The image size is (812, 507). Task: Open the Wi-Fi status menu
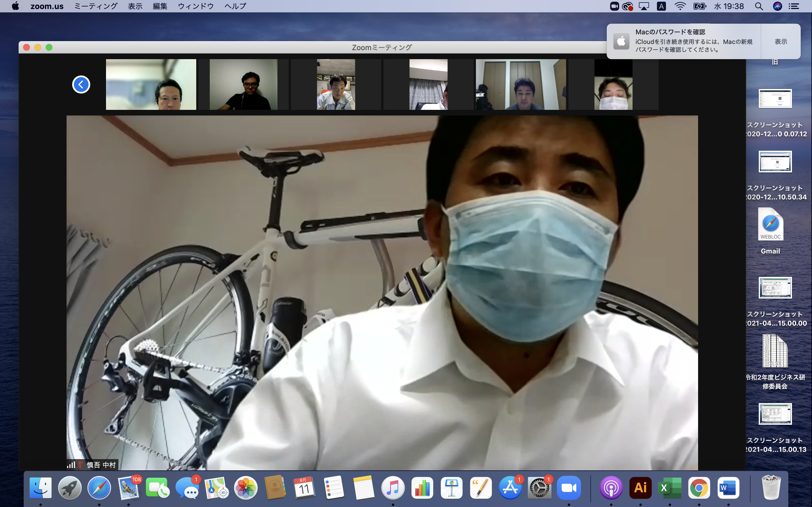(680, 6)
